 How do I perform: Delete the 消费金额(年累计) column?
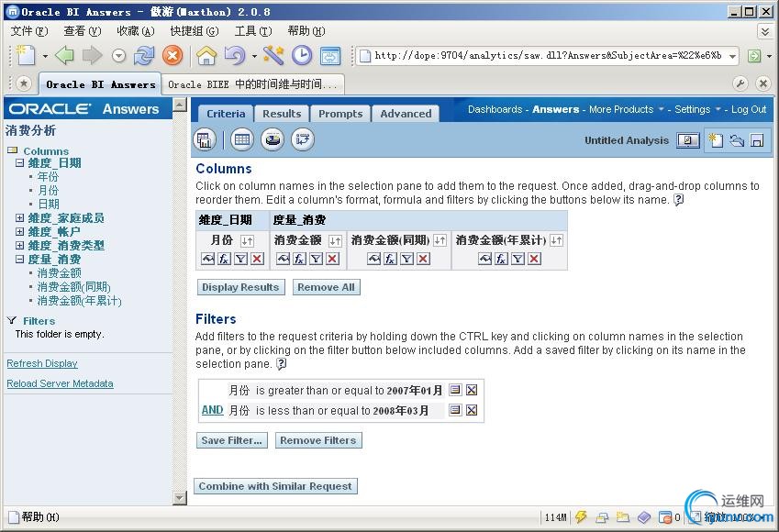pyautogui.click(x=534, y=259)
